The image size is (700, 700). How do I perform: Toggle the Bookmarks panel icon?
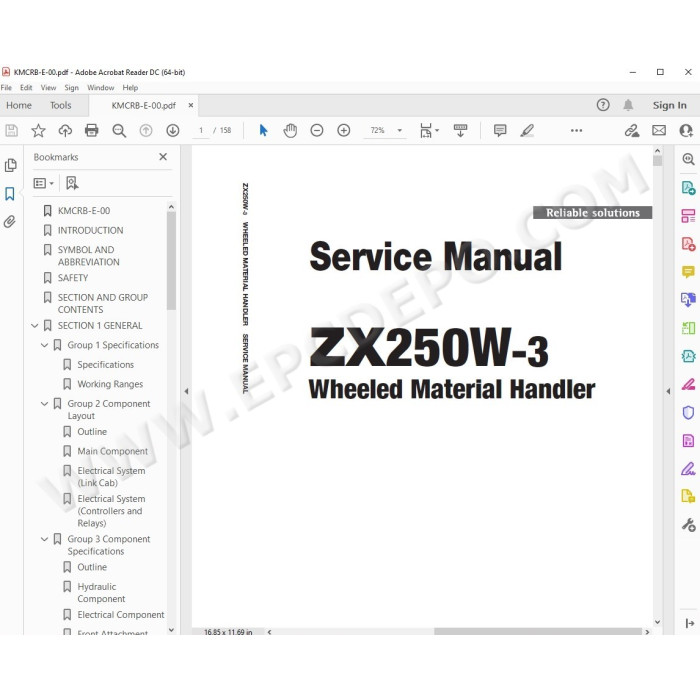10,194
